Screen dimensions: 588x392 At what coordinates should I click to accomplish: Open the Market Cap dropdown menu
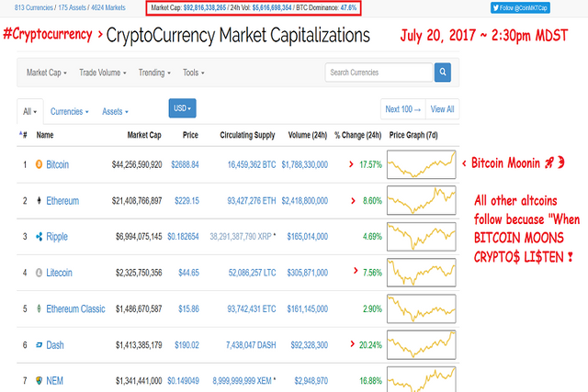(x=47, y=73)
